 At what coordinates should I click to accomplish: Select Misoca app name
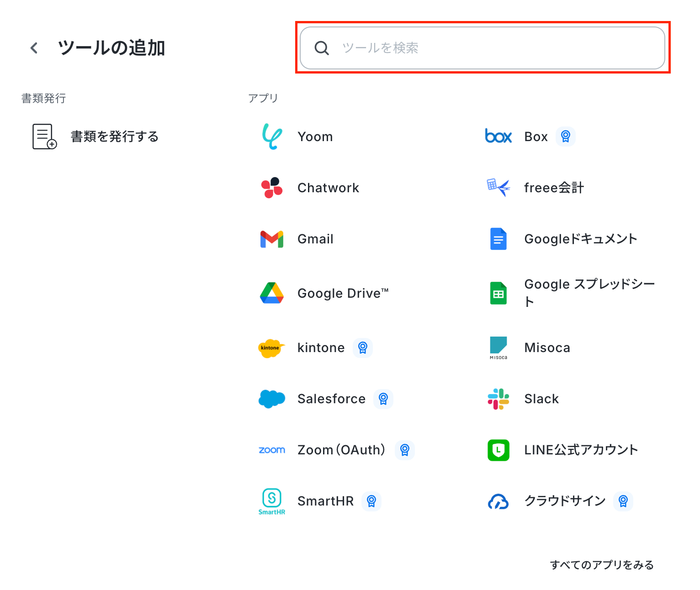[547, 348]
